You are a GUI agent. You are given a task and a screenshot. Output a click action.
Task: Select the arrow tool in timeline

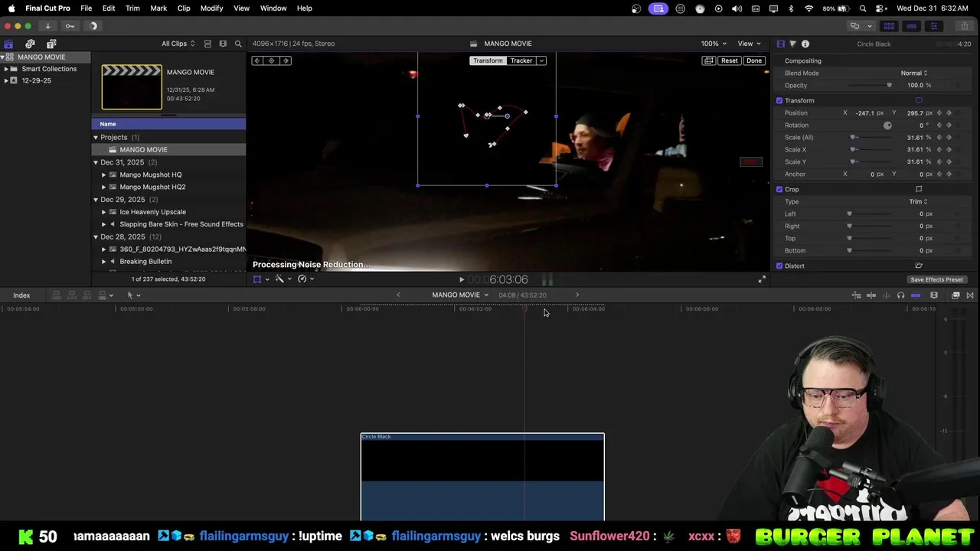(130, 295)
